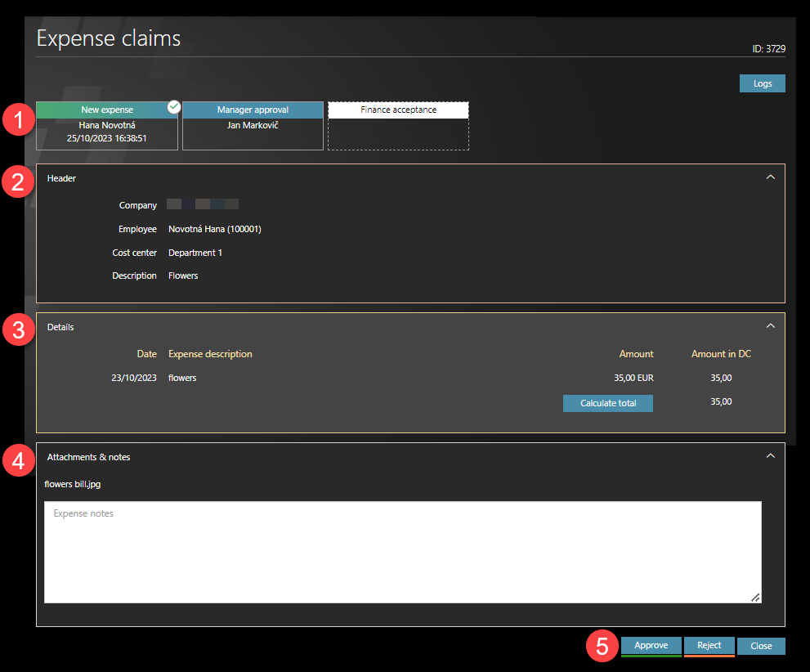Reject the expense claim
Viewport: 810px width, 672px height.
[709, 646]
